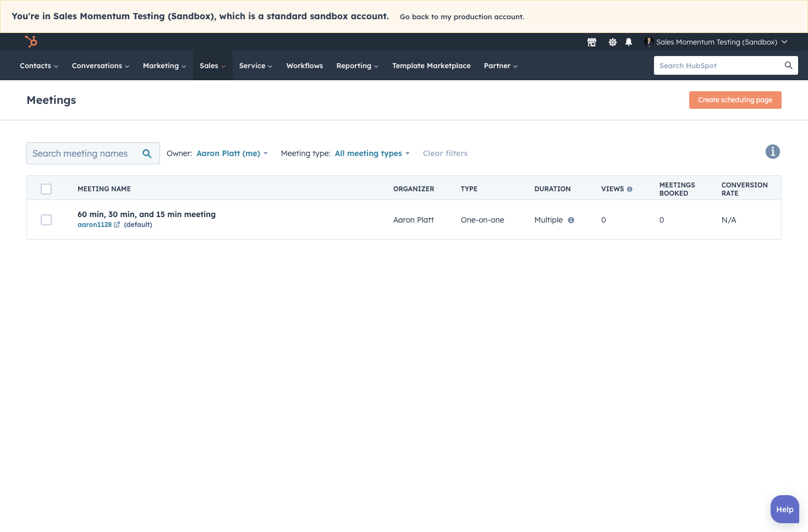
Task: Click the magnifier in Search HubSpot
Action: click(x=788, y=65)
